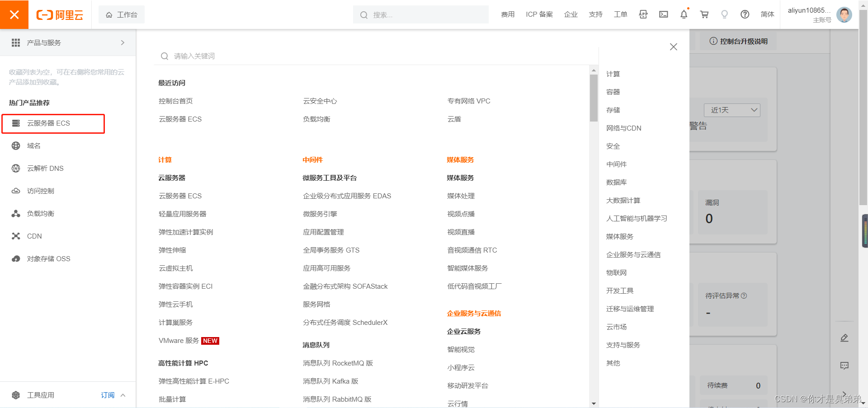Open the 简体 language selector
This screenshot has height=408, width=868.
tap(767, 14)
